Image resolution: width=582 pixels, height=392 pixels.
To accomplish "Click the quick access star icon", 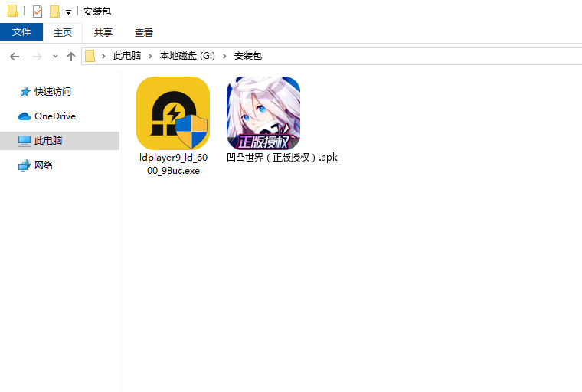I will 25,92.
